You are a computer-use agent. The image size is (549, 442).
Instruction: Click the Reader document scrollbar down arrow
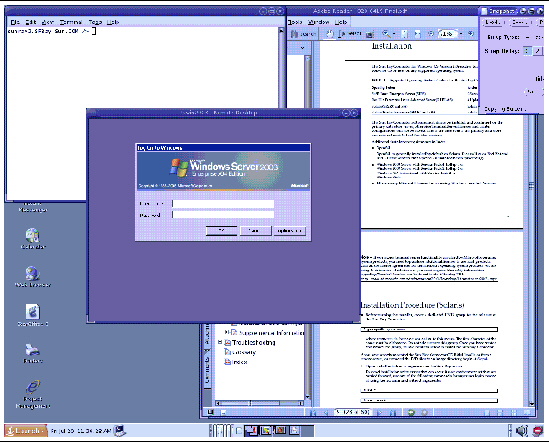coord(531,403)
